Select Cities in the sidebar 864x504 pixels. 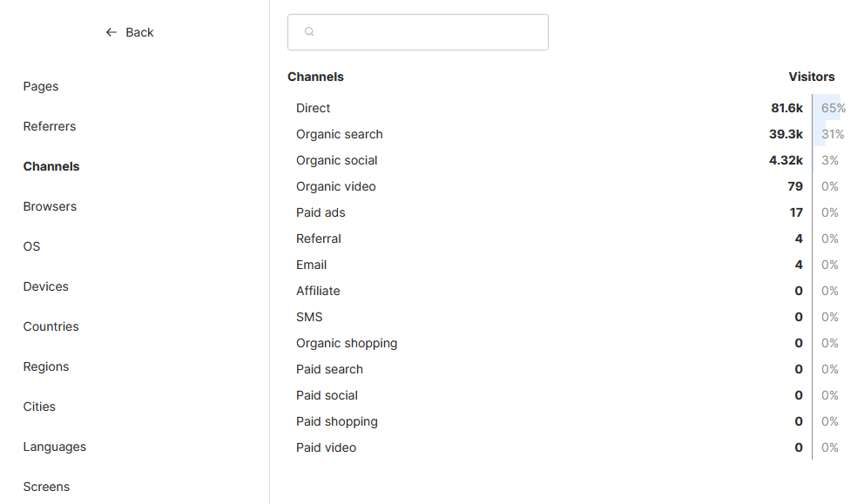point(39,407)
